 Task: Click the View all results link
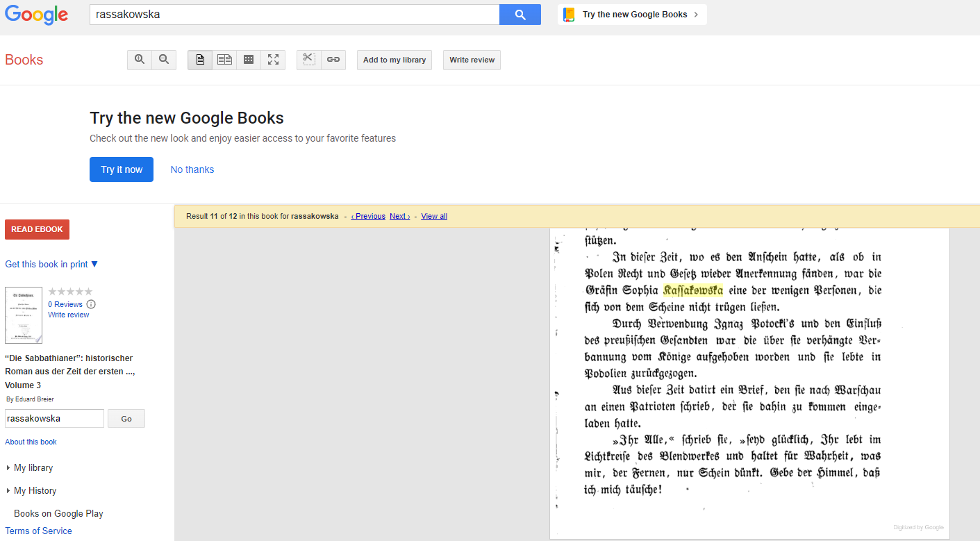[434, 216]
